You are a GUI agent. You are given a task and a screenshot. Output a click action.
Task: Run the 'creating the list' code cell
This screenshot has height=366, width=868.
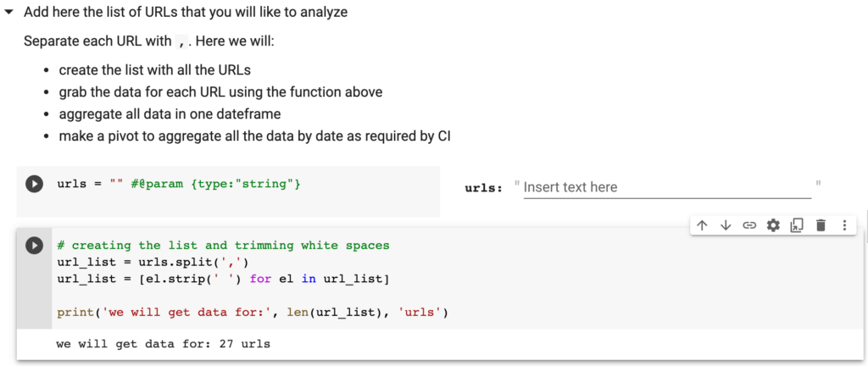tap(34, 245)
